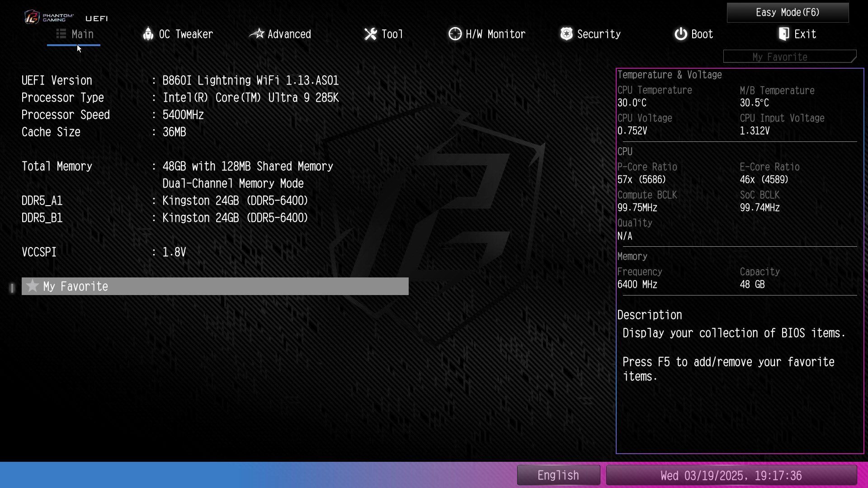Click the My Favorite star icon
868x488 pixels.
click(32, 286)
